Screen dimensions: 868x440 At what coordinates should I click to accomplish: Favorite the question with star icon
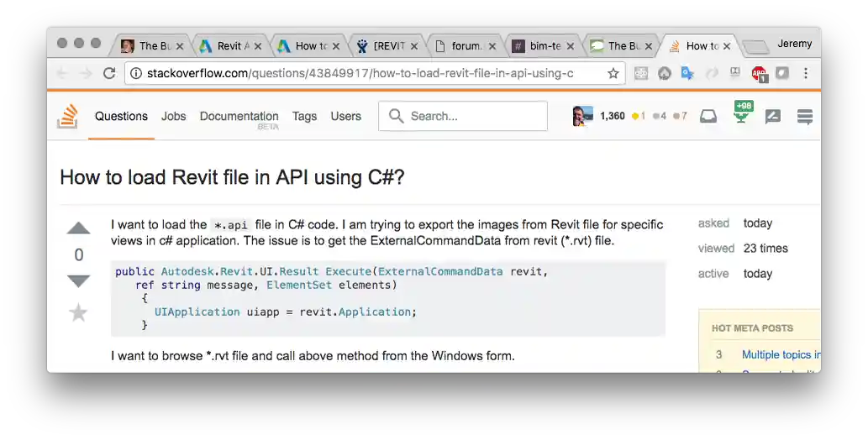tap(78, 313)
